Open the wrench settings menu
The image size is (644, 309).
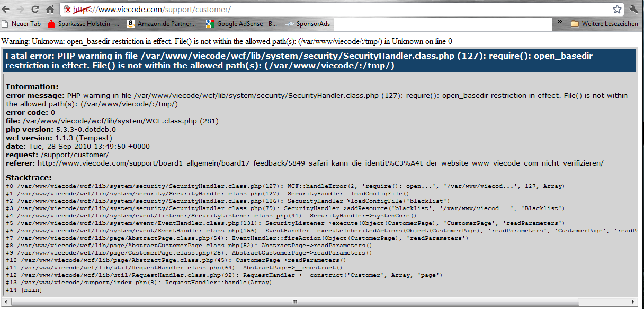tap(634, 10)
